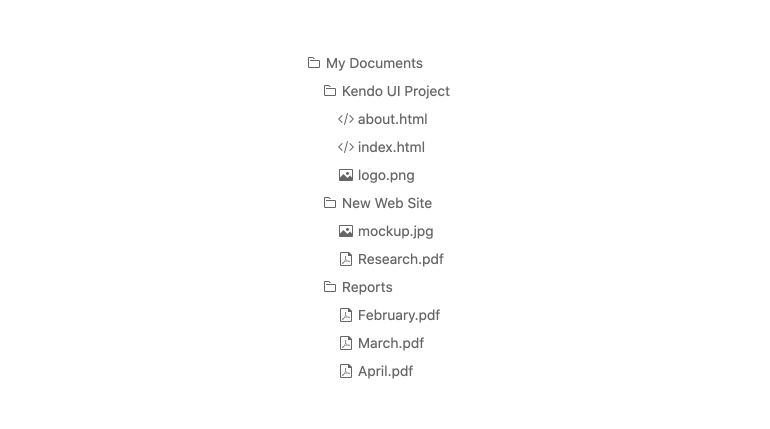
Task: Select the Kendo UI Project node
Action: pyautogui.click(x=395, y=91)
